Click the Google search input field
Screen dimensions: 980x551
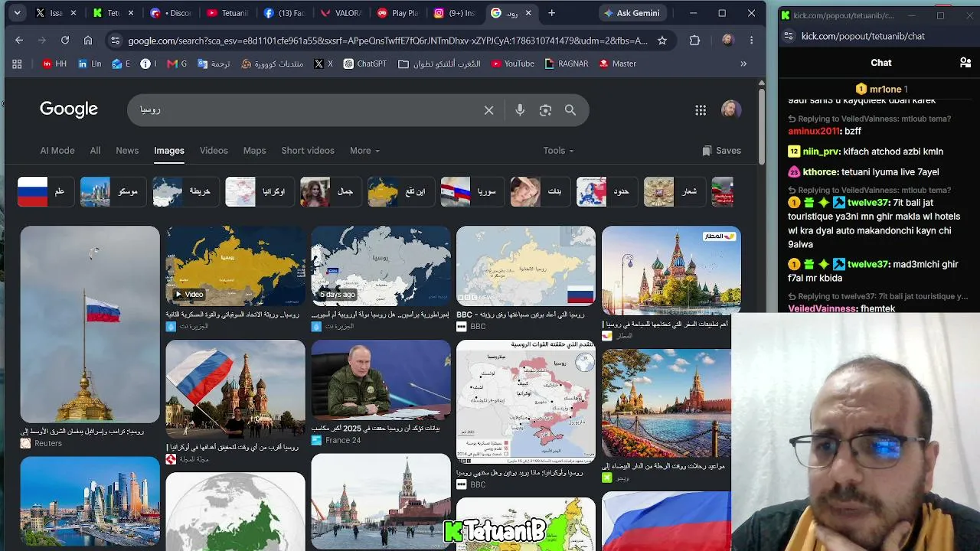click(x=306, y=109)
